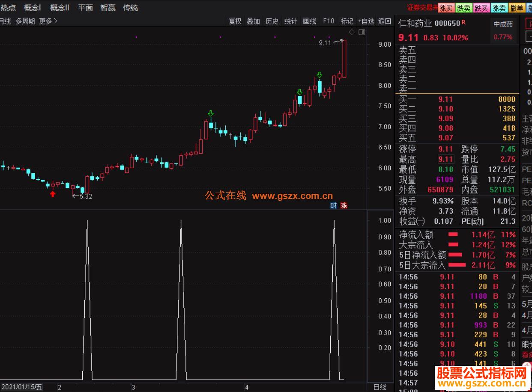
Task: Click the 5.32 low price label on chart
Action: [x=86, y=196]
